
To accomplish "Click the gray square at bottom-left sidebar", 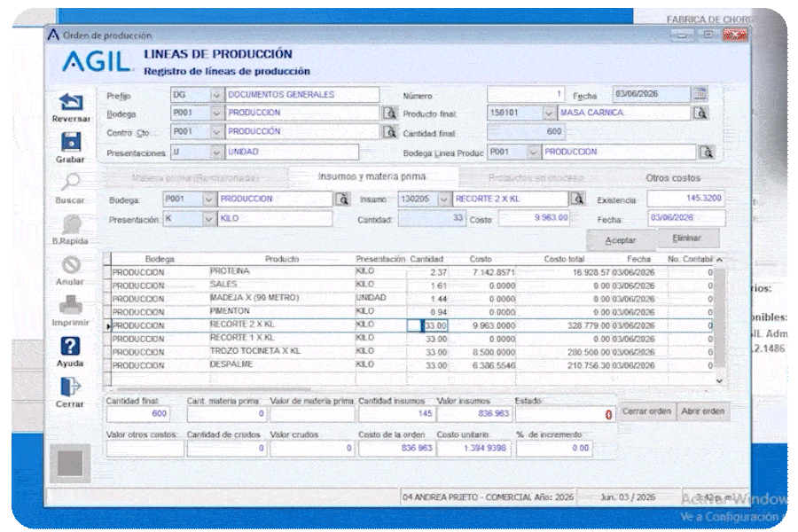I will tap(70, 464).
